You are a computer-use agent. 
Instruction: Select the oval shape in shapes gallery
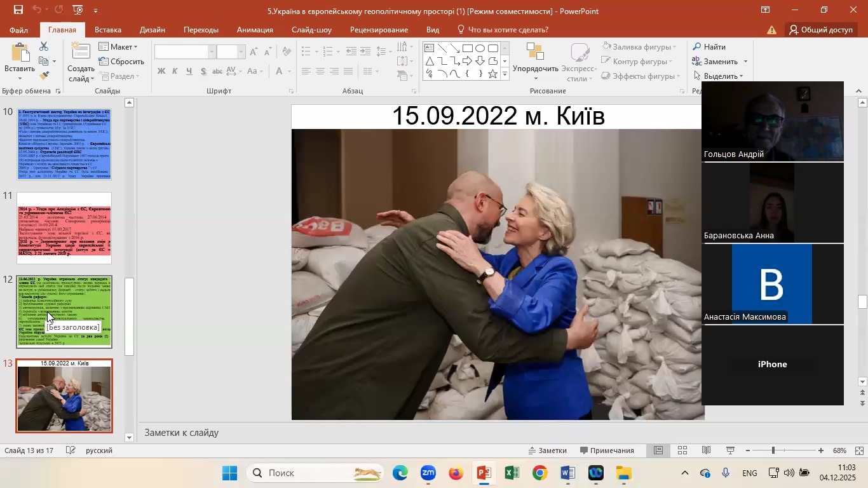pos(480,48)
